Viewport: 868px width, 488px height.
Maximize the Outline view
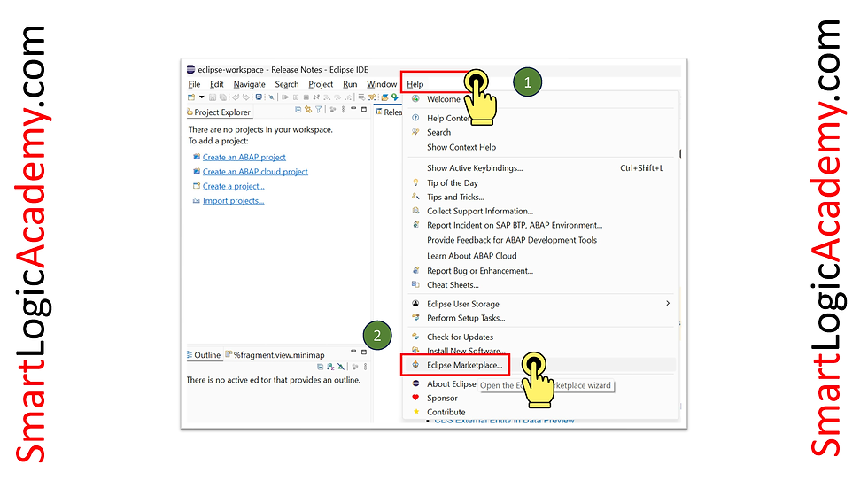(364, 352)
